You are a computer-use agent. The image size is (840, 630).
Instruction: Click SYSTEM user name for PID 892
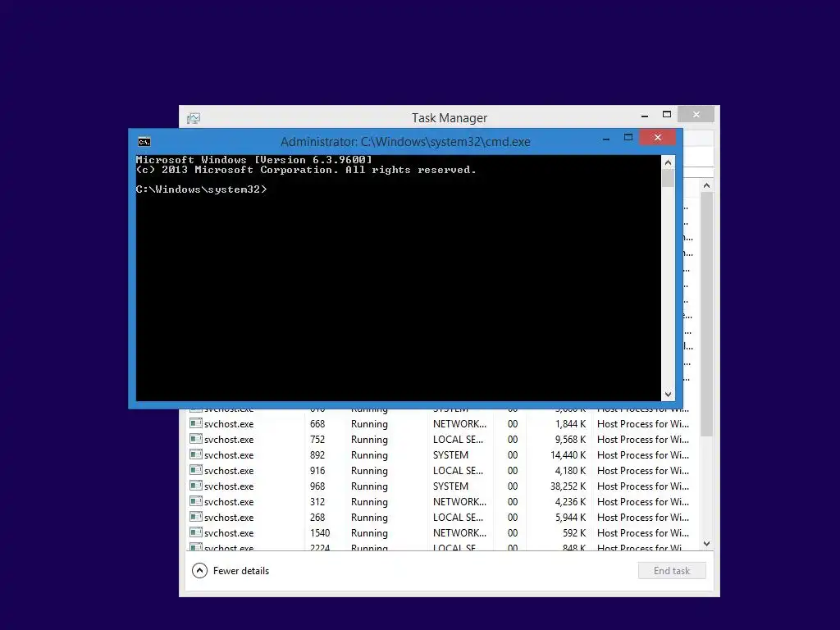tap(450, 454)
